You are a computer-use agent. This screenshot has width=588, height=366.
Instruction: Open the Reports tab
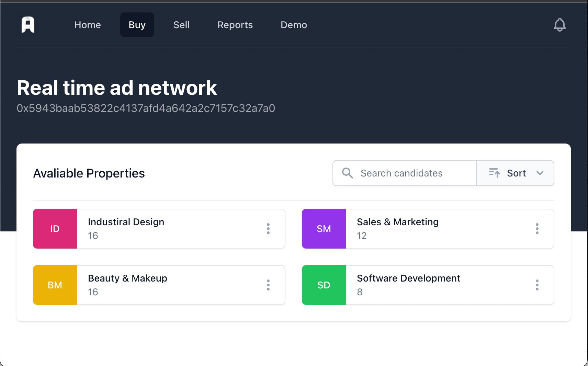pyautogui.click(x=235, y=25)
